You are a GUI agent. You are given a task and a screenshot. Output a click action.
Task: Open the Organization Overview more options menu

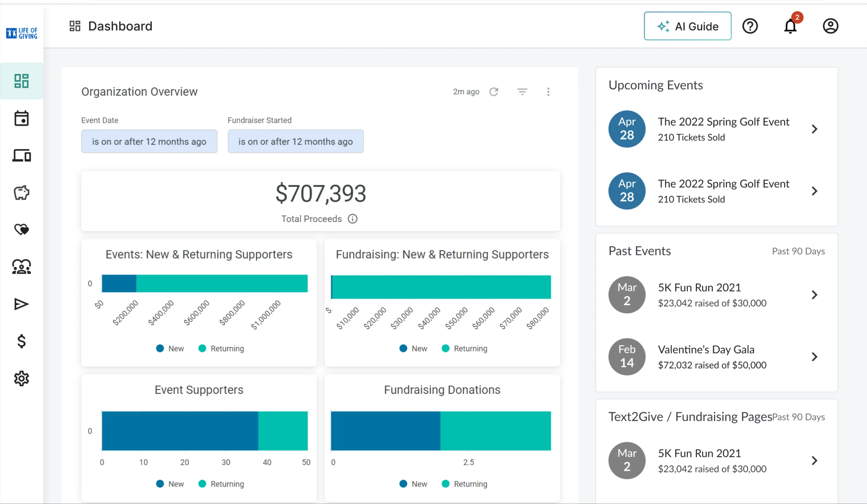[x=548, y=91]
